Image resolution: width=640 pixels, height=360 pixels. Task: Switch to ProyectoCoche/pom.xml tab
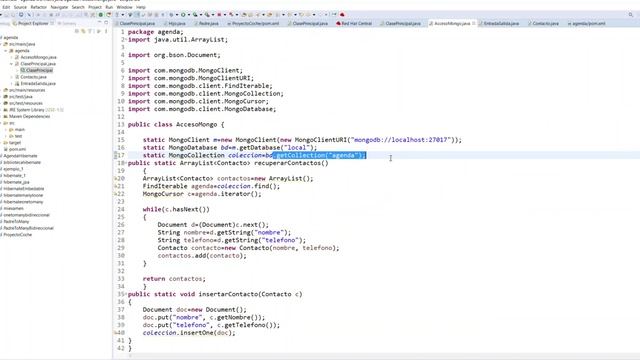click(253, 24)
